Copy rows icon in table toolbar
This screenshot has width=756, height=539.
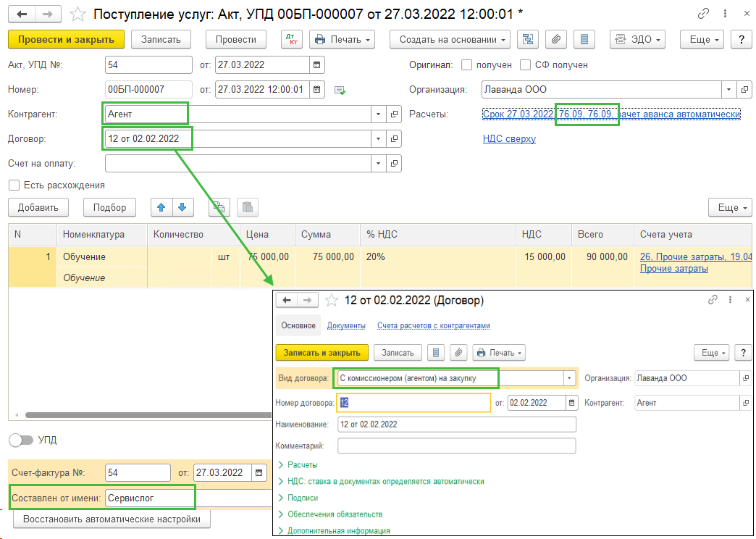(219, 207)
